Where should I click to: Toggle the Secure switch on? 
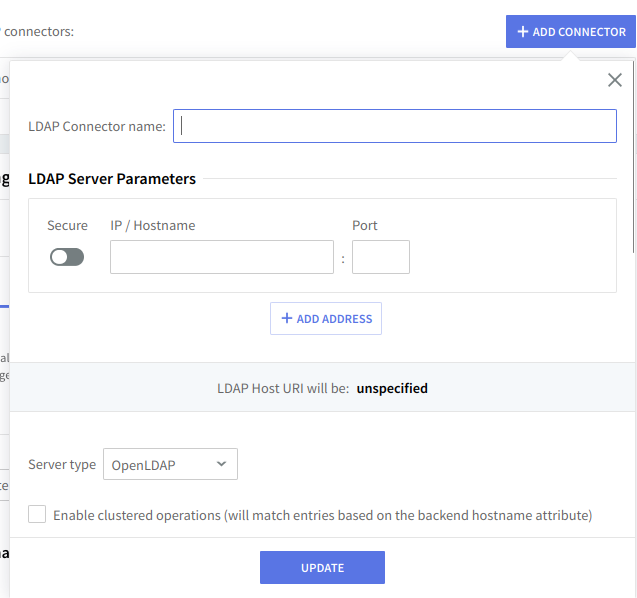coord(67,257)
